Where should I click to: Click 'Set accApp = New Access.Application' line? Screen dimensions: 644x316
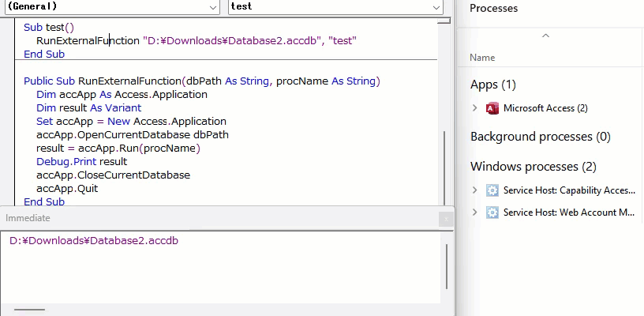(131, 122)
